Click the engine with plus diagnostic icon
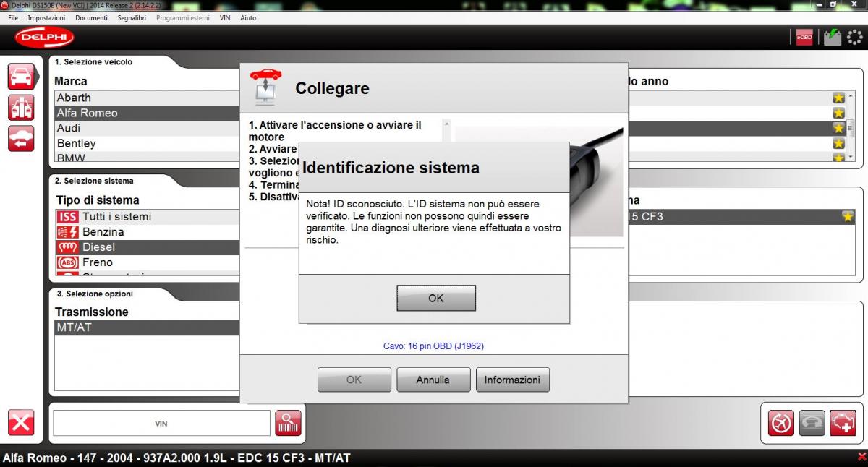 843,423
